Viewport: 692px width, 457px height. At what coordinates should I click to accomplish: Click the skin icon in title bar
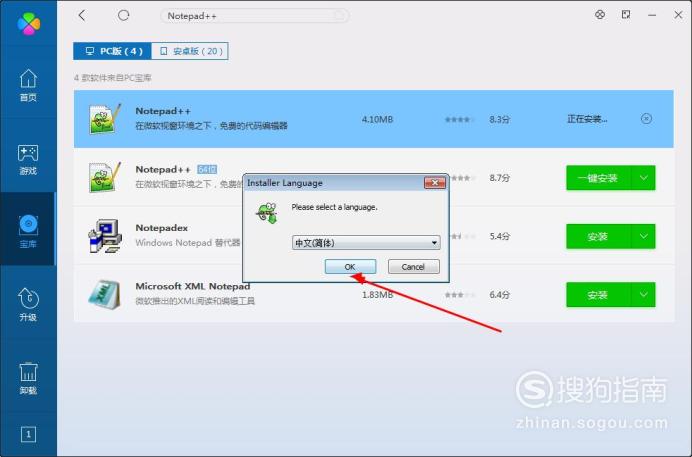point(600,15)
